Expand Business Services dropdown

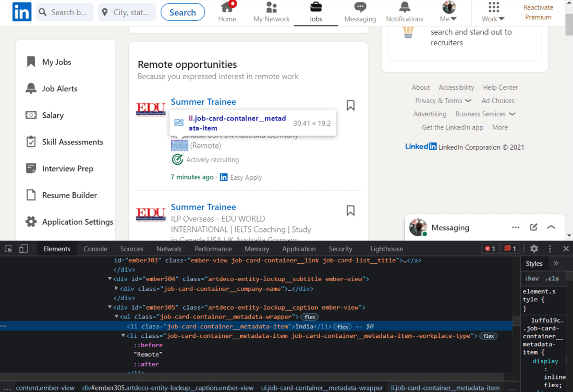pyautogui.click(x=485, y=114)
